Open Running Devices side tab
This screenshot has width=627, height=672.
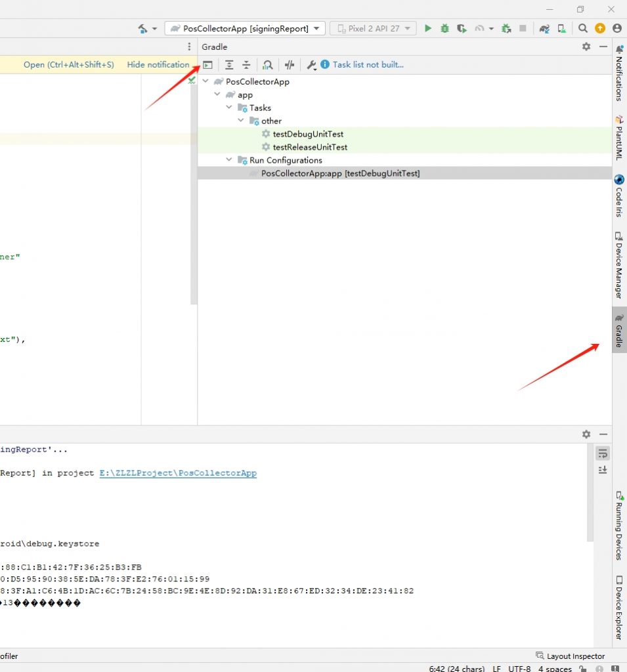(619, 526)
